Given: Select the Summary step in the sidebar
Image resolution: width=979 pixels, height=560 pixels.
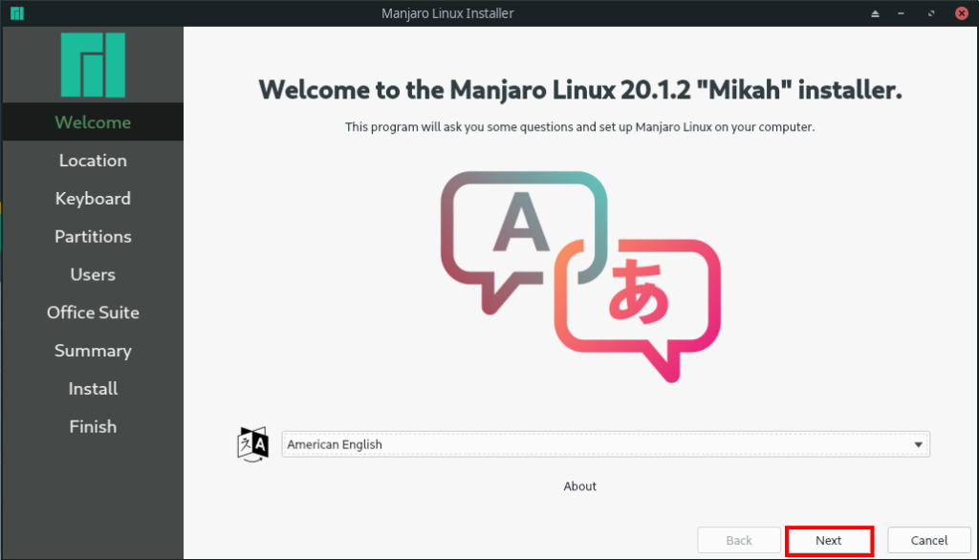Looking at the screenshot, I should [x=93, y=350].
